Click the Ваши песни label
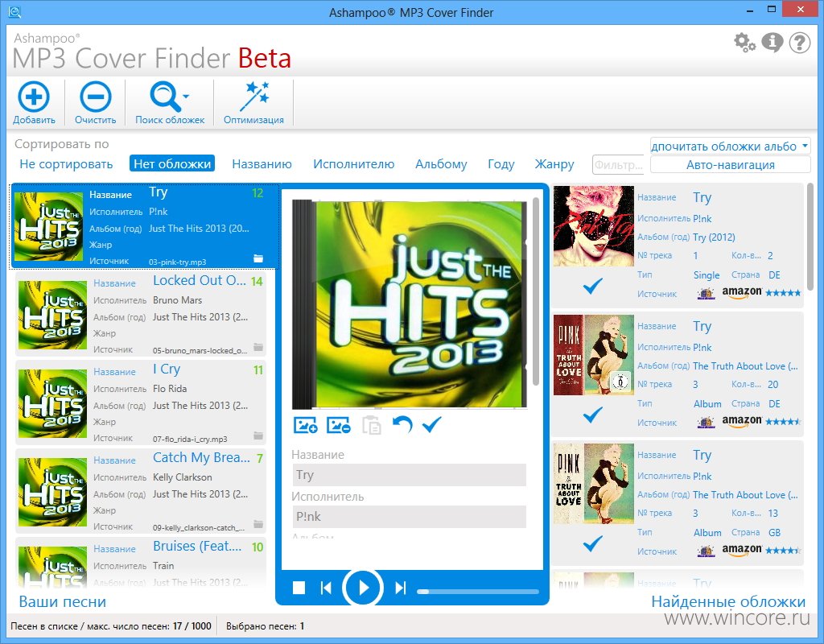The width and height of the screenshot is (824, 644). click(x=63, y=601)
